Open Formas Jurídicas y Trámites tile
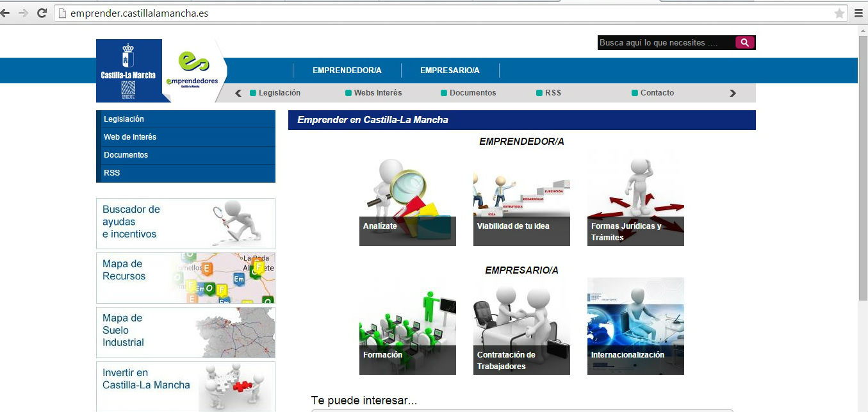The image size is (868, 412). click(635, 202)
